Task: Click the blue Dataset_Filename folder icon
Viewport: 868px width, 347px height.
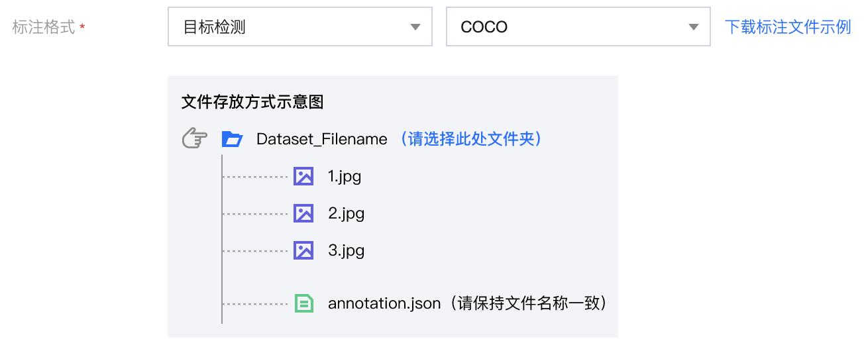Action: (x=232, y=139)
